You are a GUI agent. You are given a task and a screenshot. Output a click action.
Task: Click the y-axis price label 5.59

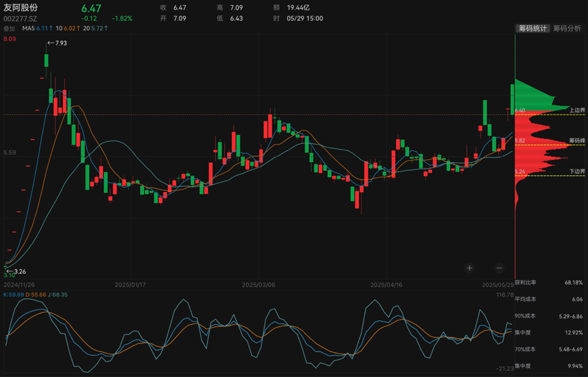[x=10, y=153]
